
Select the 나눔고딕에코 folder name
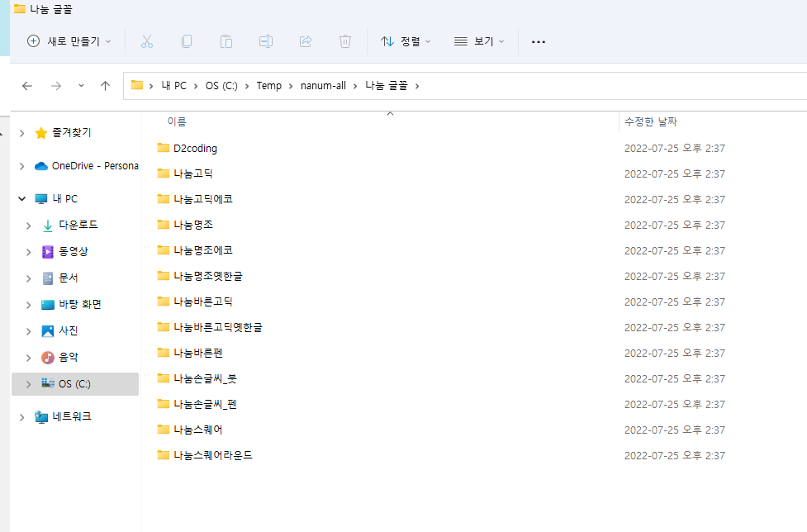point(202,198)
